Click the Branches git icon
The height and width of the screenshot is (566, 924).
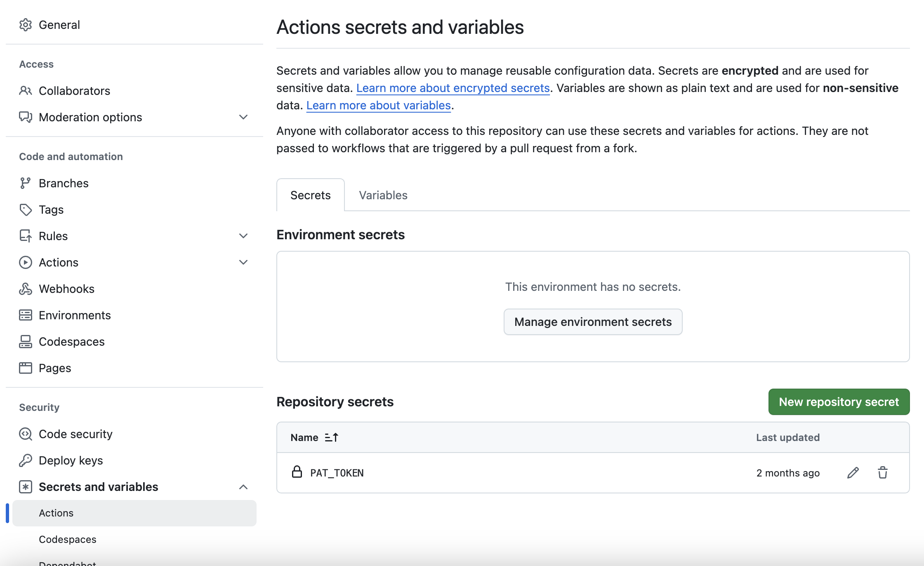point(26,183)
